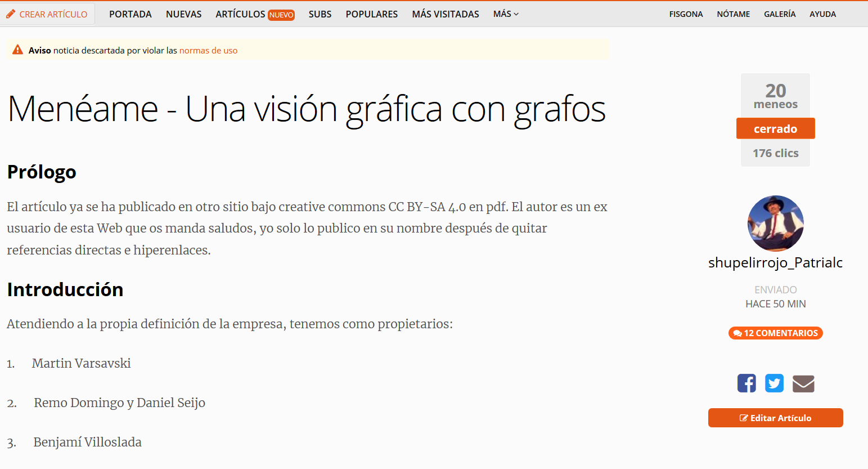The image size is (868, 469).
Task: Click the Twitter share icon
Action: [775, 383]
